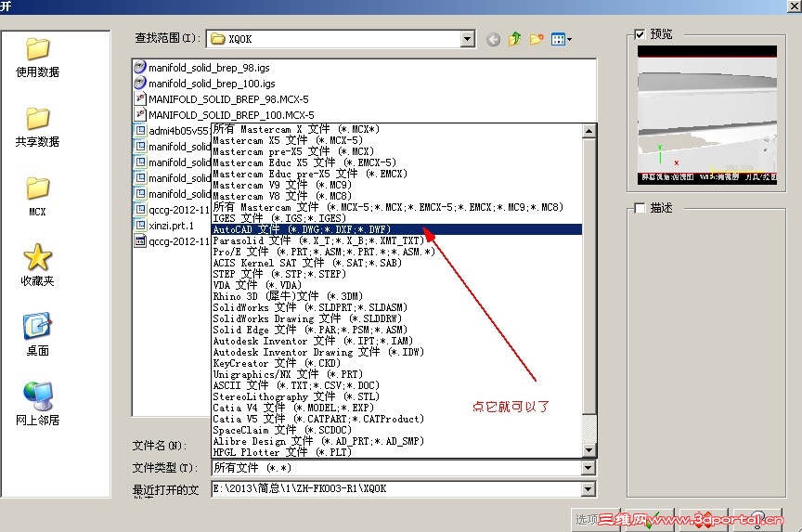Screen dimensions: 802x532
Task: Choose KeyCreator 文件 (*.CKD) type
Action: click(x=397, y=364)
